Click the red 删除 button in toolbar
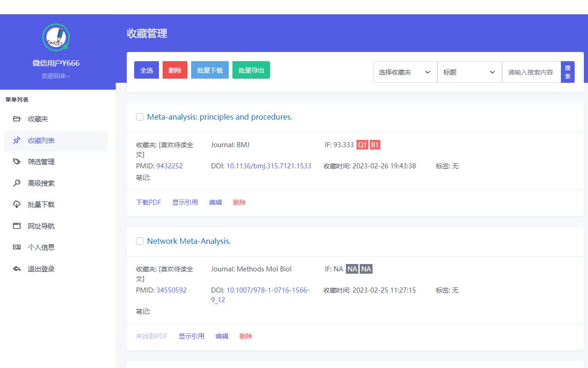Image resolution: width=588 pixels, height=368 pixels. [x=175, y=70]
